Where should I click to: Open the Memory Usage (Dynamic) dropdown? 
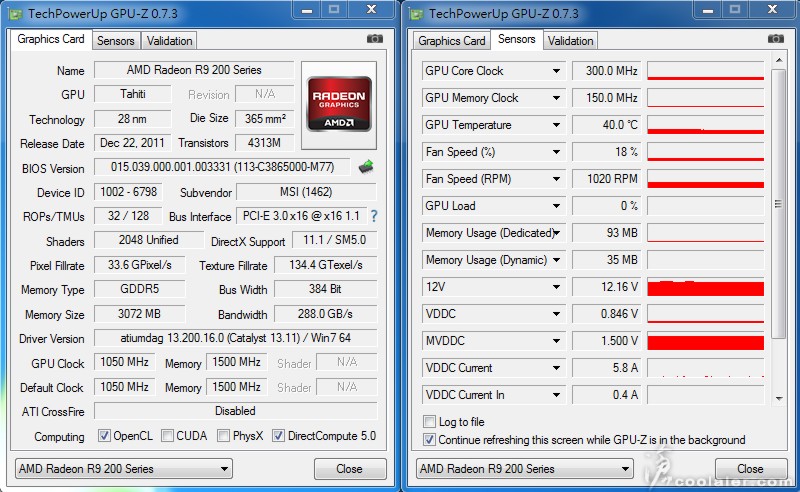click(x=556, y=260)
